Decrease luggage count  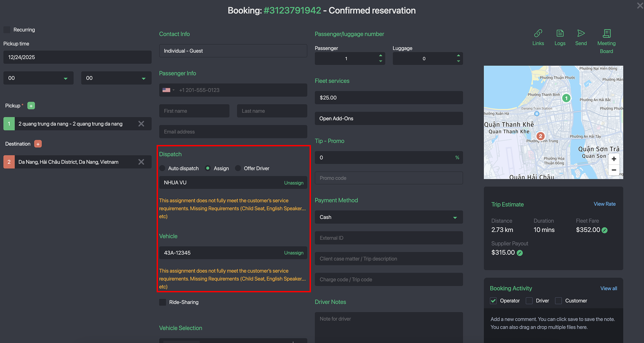pyautogui.click(x=458, y=61)
